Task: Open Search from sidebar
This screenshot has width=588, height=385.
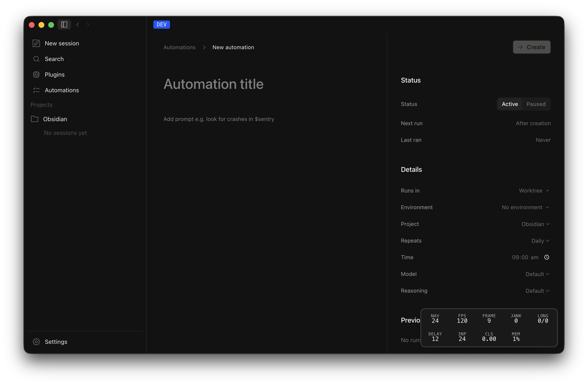Action: 85,59
